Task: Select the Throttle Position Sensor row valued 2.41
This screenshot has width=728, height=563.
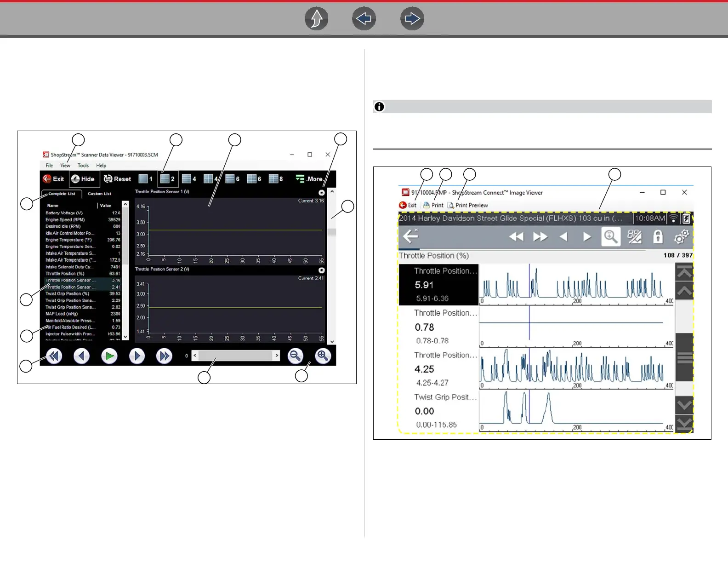Action: [x=83, y=287]
